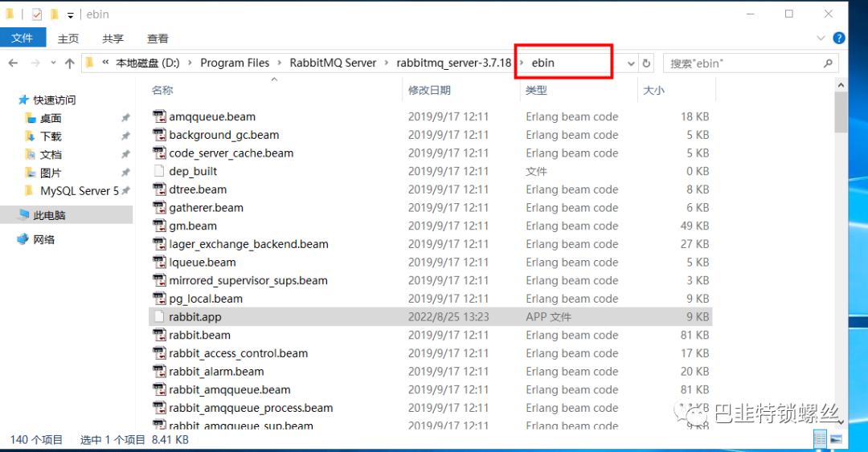868x452 pixels.
Task: Select rabbit.beam file
Action: 200,336
